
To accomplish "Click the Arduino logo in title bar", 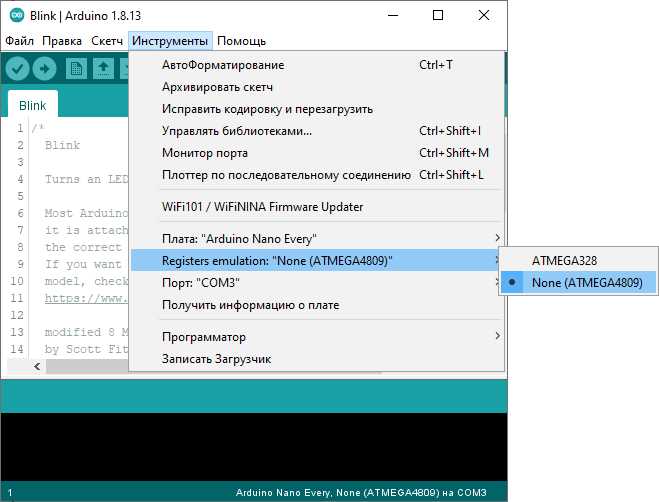I will coord(17,16).
